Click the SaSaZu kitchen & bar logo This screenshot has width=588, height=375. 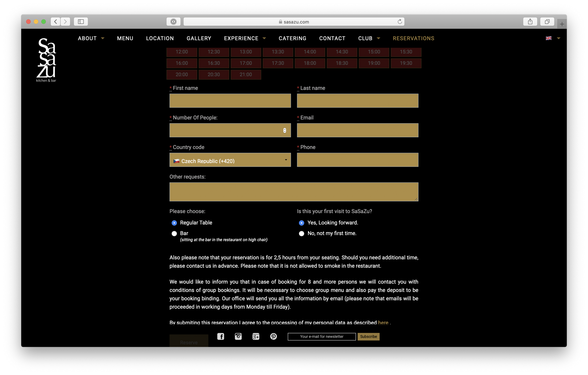(x=46, y=60)
